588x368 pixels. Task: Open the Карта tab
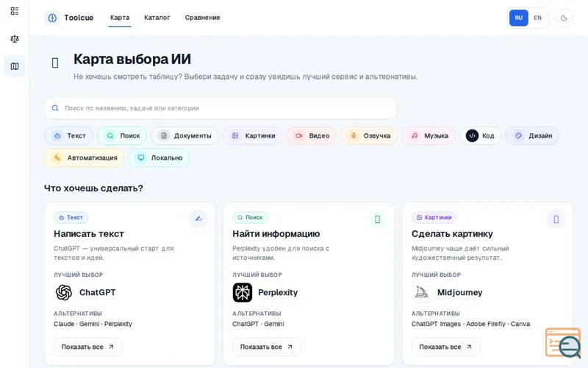coord(120,18)
